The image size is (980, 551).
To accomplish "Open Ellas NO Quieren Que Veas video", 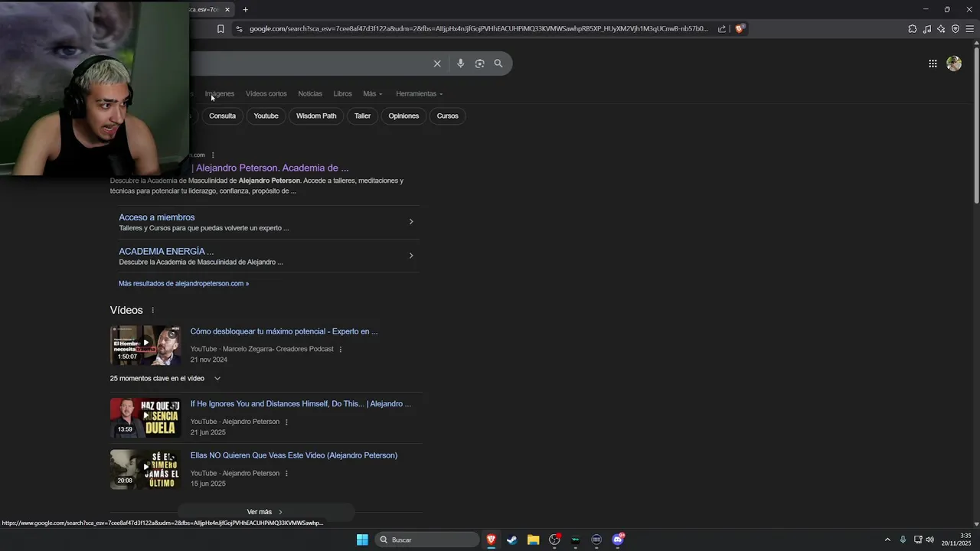I will point(294,455).
